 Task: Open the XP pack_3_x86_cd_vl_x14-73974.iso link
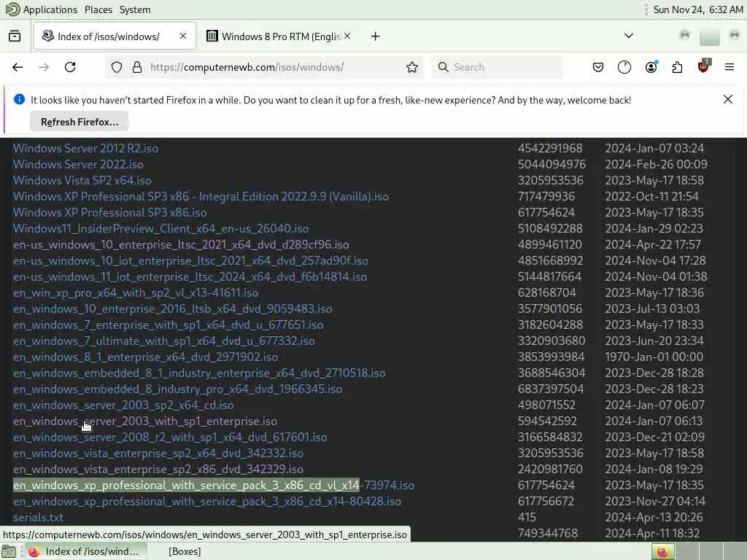coord(214,485)
